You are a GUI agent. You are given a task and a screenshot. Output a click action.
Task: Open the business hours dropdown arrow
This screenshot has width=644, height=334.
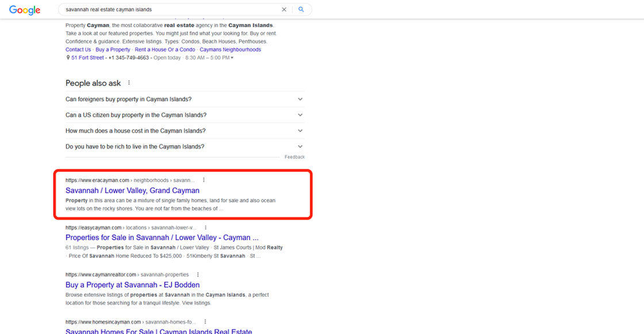232,58
